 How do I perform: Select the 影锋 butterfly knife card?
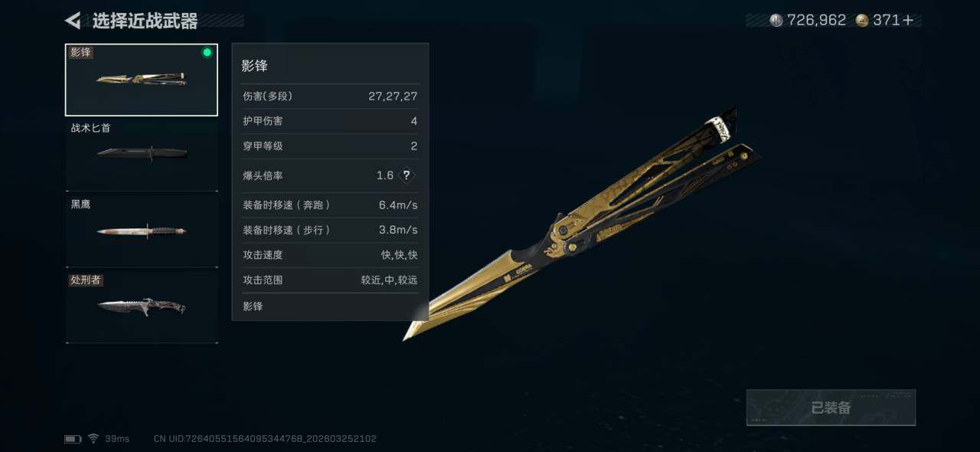tap(142, 80)
